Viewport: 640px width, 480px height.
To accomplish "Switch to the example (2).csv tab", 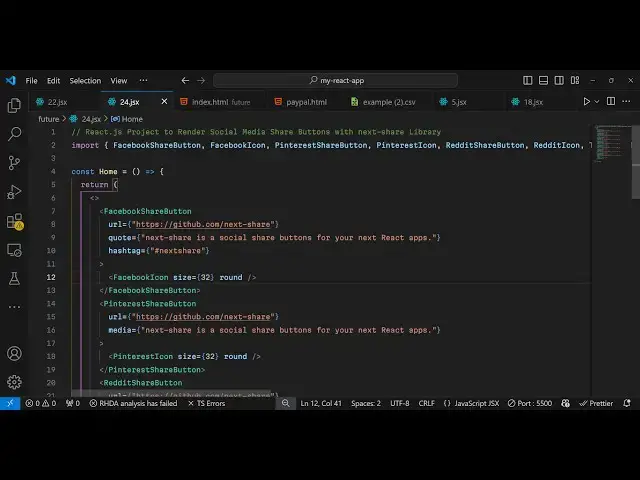I will coord(389,102).
